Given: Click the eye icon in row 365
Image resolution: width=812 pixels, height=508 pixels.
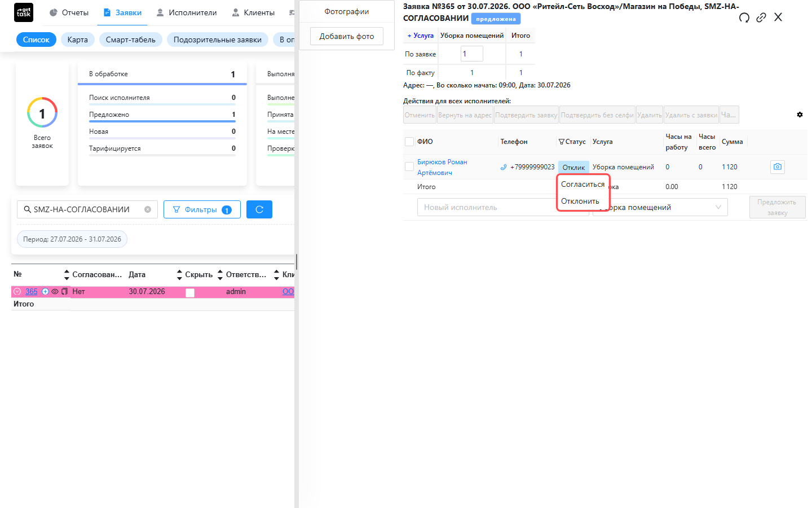Looking at the screenshot, I should pos(55,292).
